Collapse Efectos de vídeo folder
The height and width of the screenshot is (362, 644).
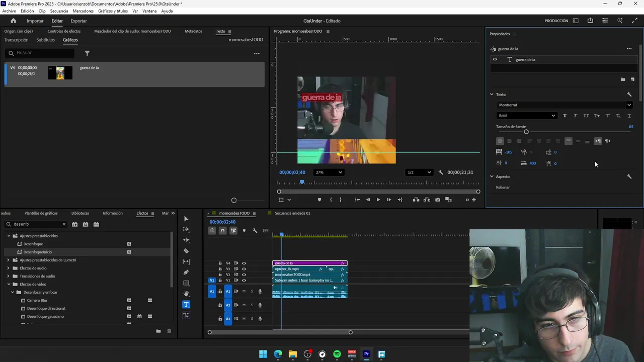pyautogui.click(x=8, y=284)
